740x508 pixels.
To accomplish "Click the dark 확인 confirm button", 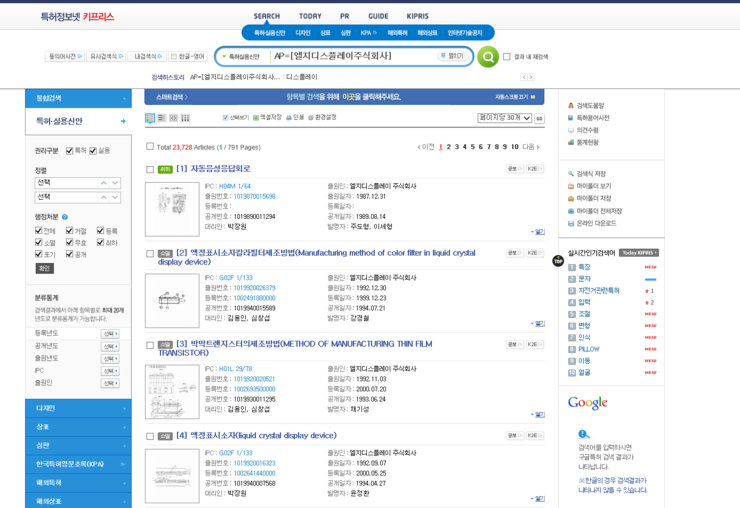I will point(45,268).
